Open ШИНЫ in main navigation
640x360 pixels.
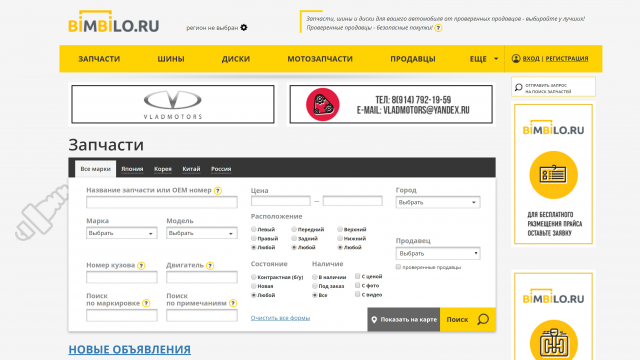click(x=171, y=59)
